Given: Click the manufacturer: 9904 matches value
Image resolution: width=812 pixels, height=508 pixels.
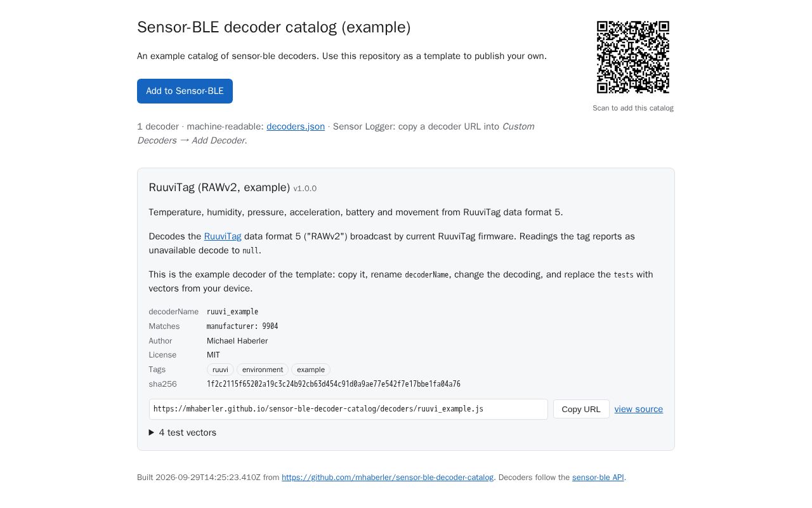Looking at the screenshot, I should pyautogui.click(x=242, y=326).
